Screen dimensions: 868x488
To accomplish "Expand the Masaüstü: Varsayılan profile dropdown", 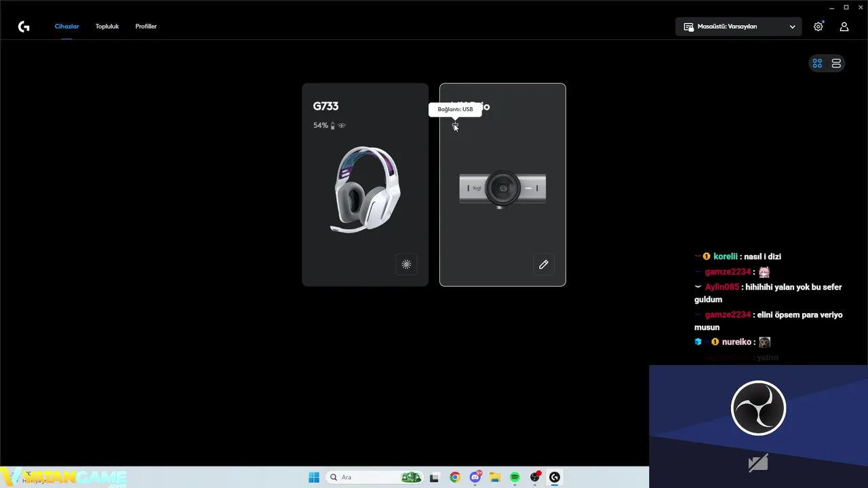I will tap(738, 26).
